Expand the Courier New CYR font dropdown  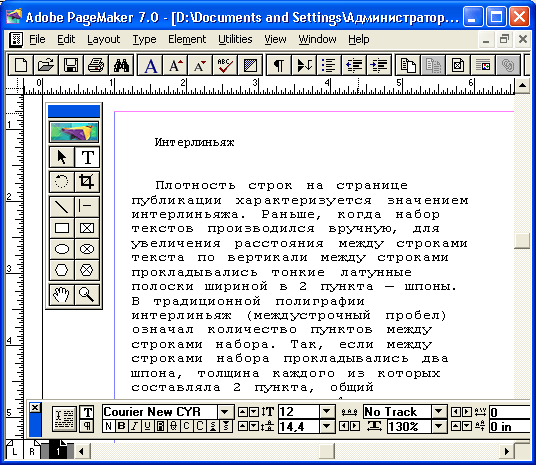coord(225,411)
